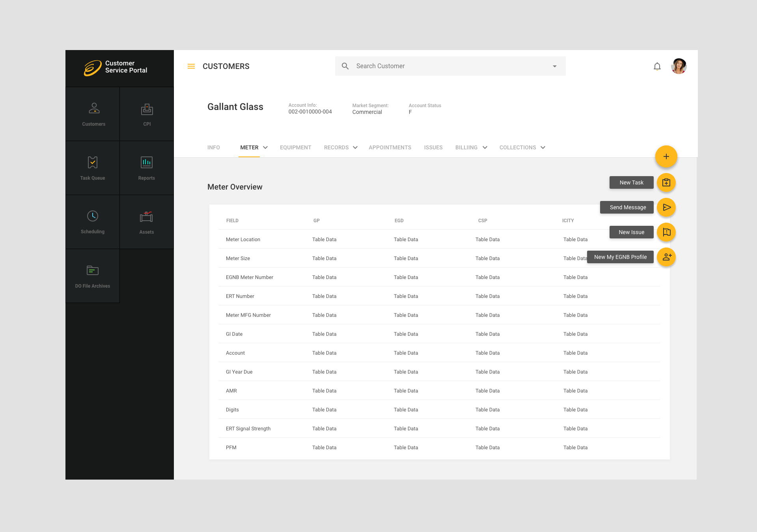The image size is (757, 532).
Task: Toggle the hamburger menu icon
Action: click(x=191, y=66)
